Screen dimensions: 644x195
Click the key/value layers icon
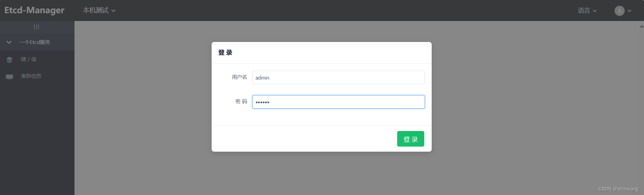coord(9,60)
